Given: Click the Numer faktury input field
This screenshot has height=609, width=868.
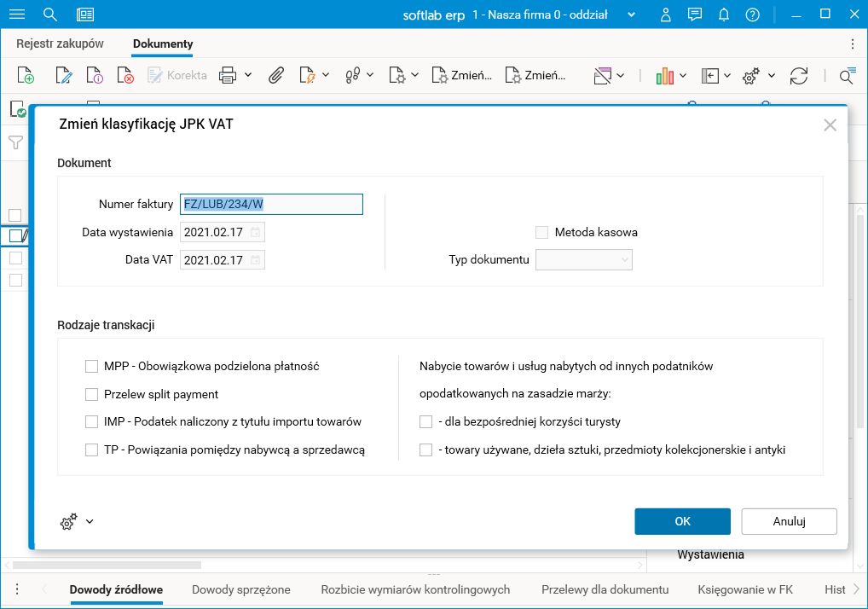Looking at the screenshot, I should (271, 205).
